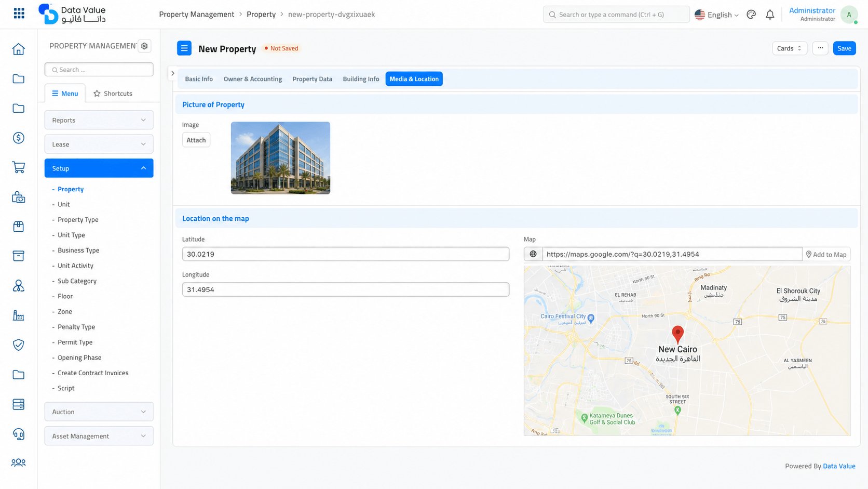Click the Map URL input field
Image resolution: width=868 pixels, height=489 pixels.
pyautogui.click(x=672, y=254)
